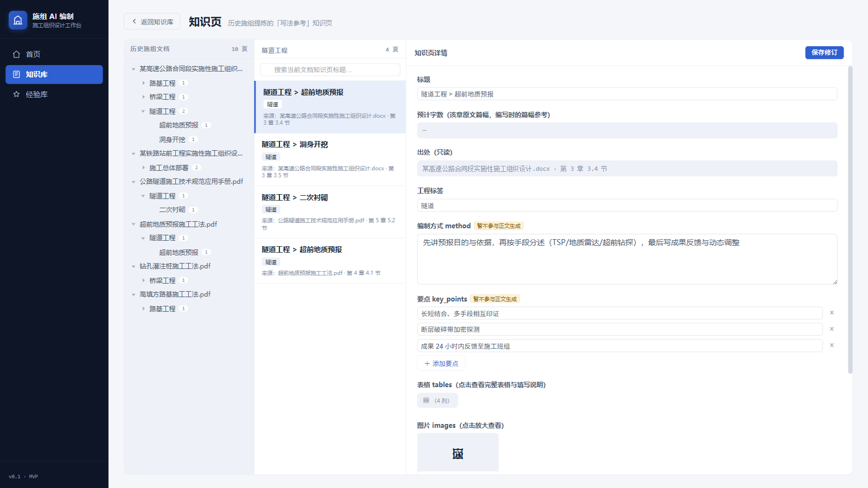Click the app logo icon in the sidebar
The image size is (868, 488).
coord(18,20)
